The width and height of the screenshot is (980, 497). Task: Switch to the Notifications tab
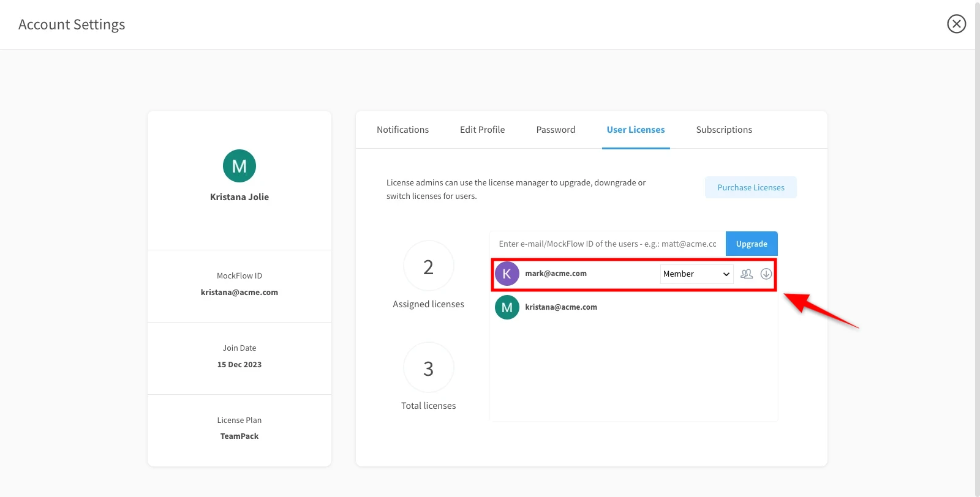[402, 130]
